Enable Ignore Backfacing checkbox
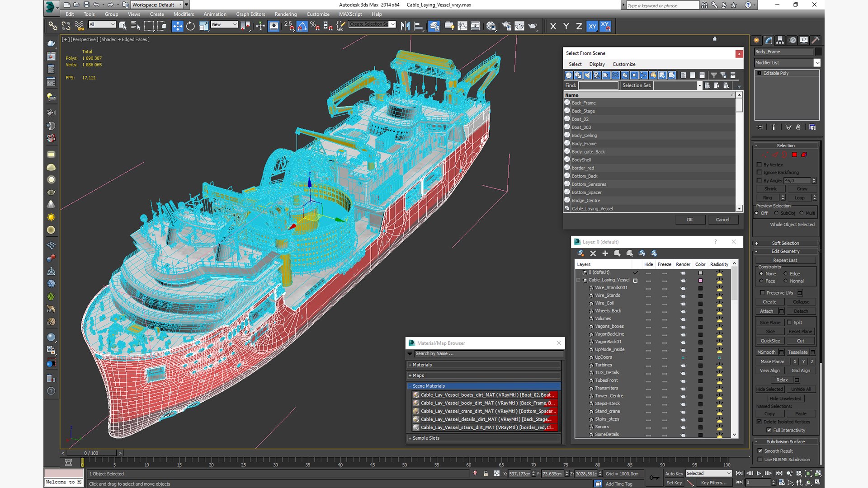Viewport: 868px width, 488px height. click(x=759, y=172)
